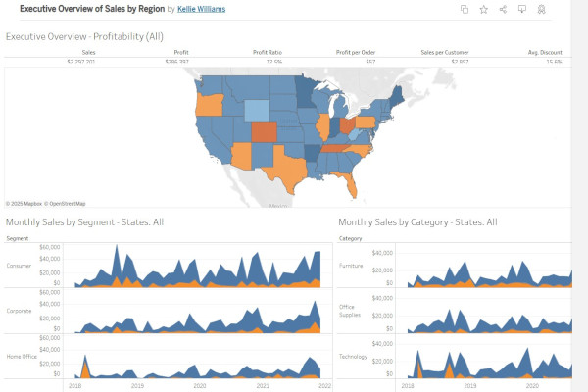
Task: Click the Consumer segment row label
Action: pos(19,265)
